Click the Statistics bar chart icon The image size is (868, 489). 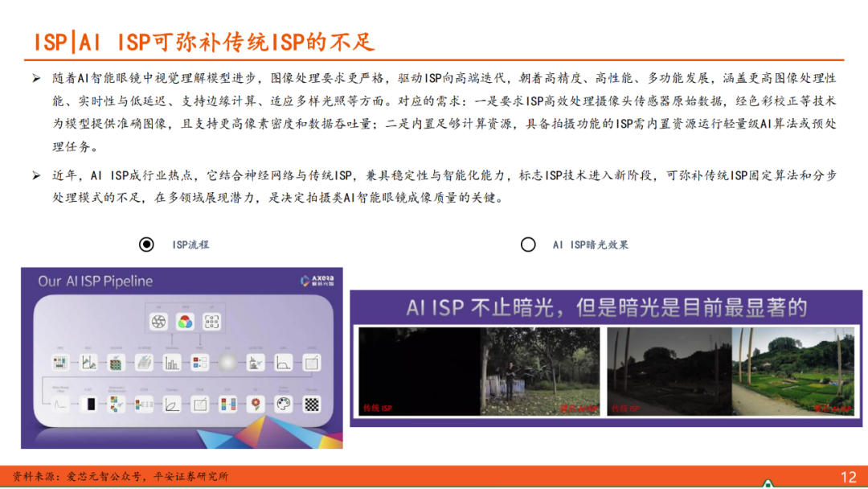point(172,363)
